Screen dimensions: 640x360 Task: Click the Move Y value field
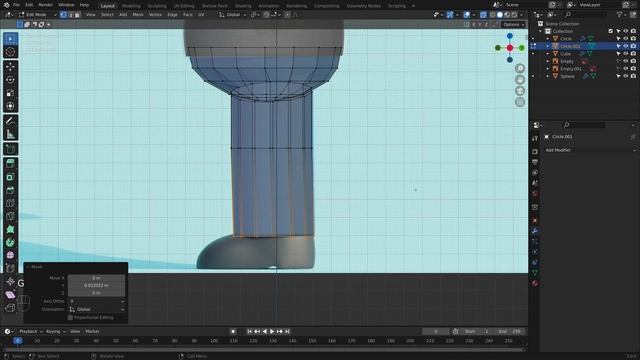point(97,285)
